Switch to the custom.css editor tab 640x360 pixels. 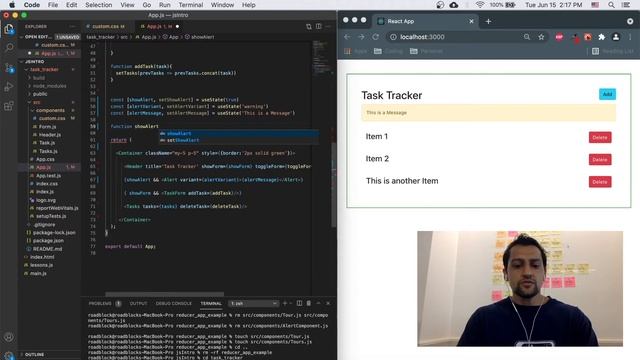(x=108, y=27)
